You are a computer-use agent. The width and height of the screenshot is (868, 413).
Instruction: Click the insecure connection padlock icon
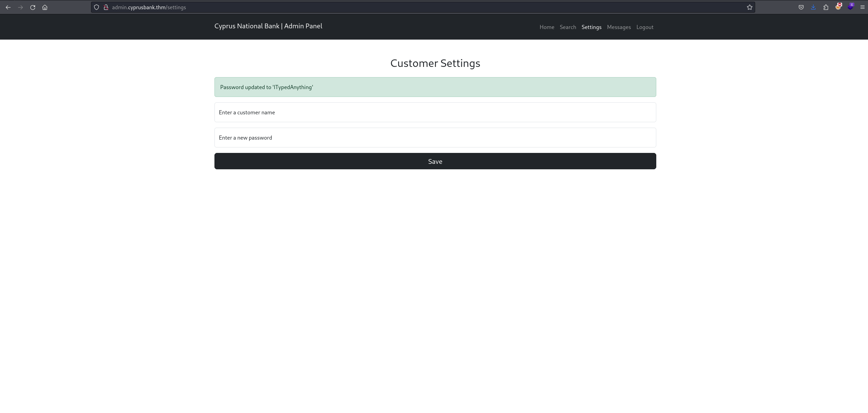pos(106,7)
